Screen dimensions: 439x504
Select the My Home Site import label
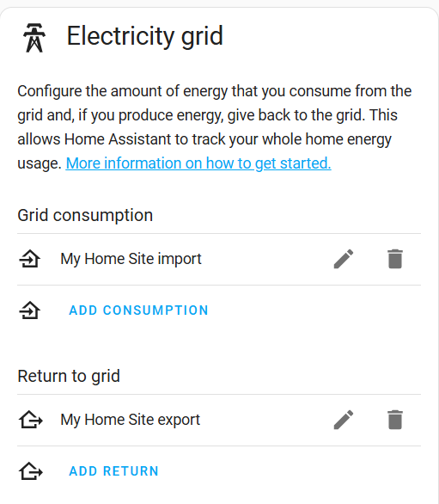pyautogui.click(x=131, y=259)
